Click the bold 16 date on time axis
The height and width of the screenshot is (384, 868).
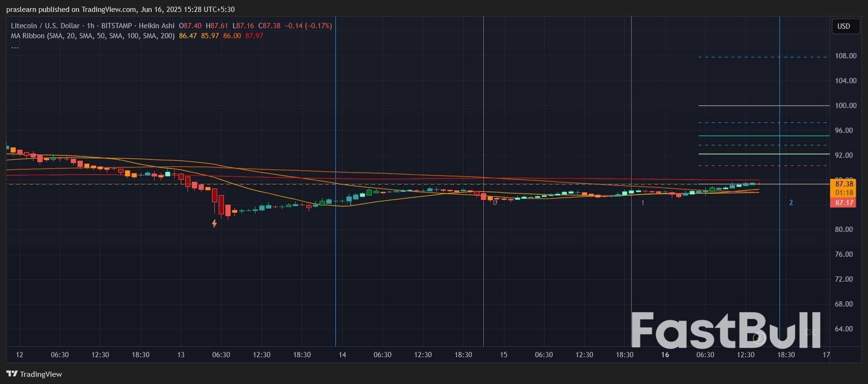click(x=665, y=355)
